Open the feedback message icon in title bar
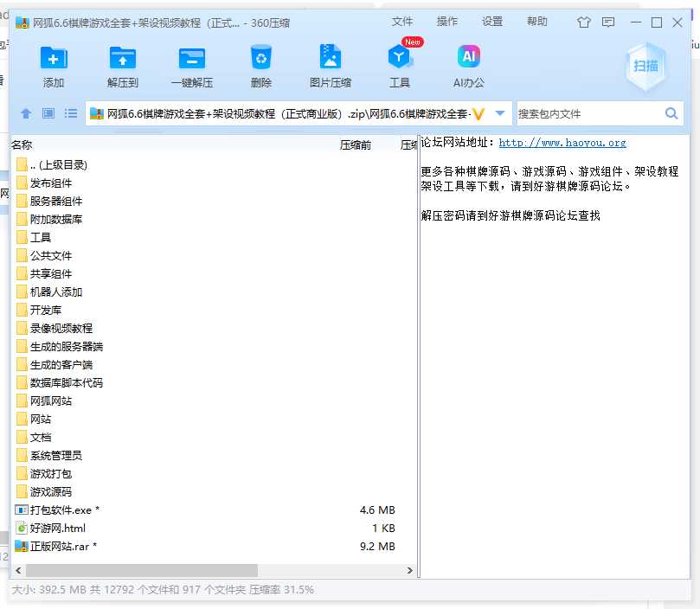This screenshot has width=700, height=609. pyautogui.click(x=608, y=22)
